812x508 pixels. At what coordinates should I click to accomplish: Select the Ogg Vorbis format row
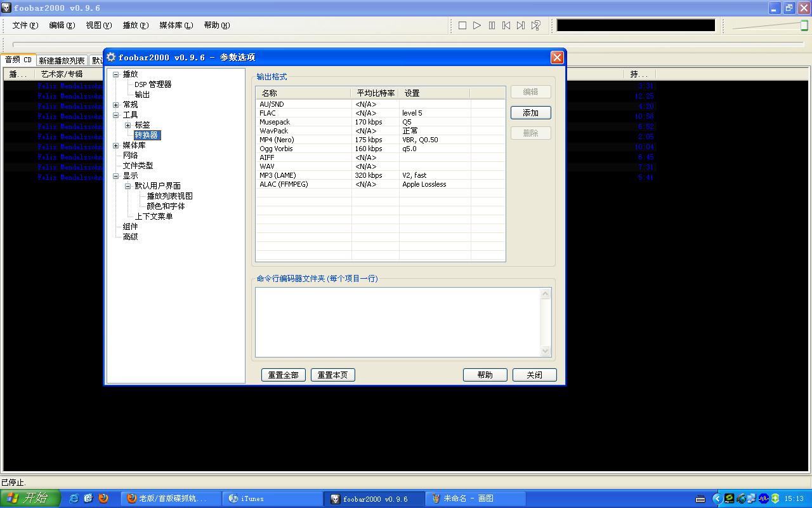pos(380,149)
